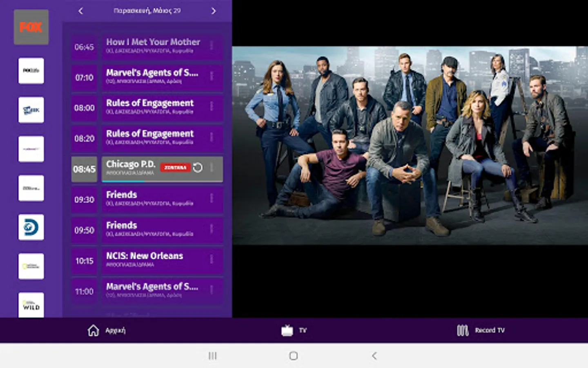
Task: Select the Nat Geo Wild channel logo
Action: coord(31,305)
